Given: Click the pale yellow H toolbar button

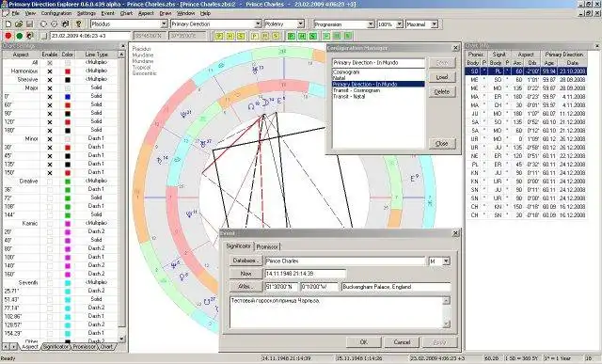Looking at the screenshot, I should [265, 36].
